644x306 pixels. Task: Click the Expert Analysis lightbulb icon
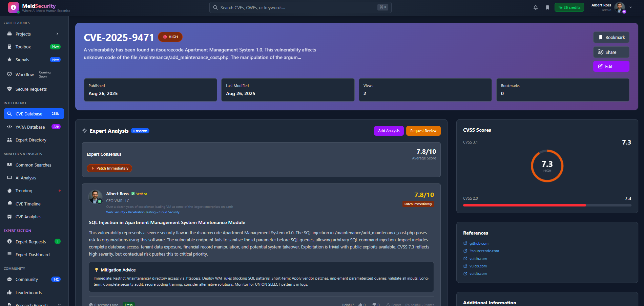click(85, 131)
